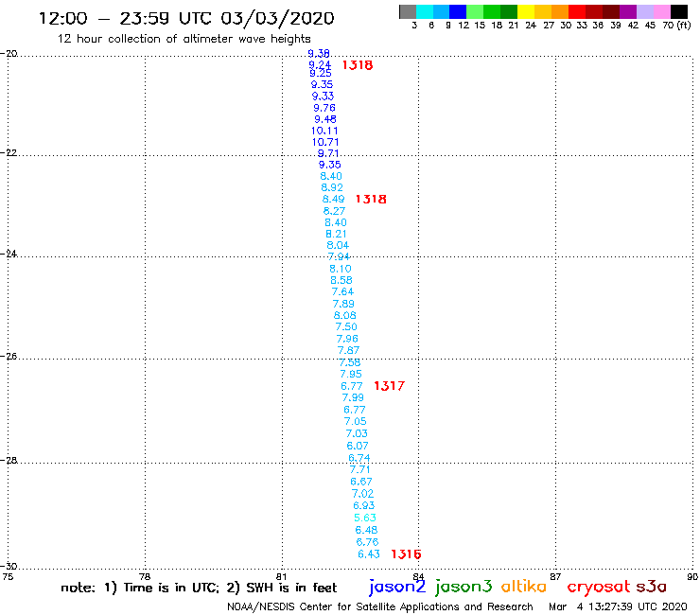Click the subtitle '12 hour collection of altimeter wave heights'
This screenshot has height=615, width=700.
184,39
